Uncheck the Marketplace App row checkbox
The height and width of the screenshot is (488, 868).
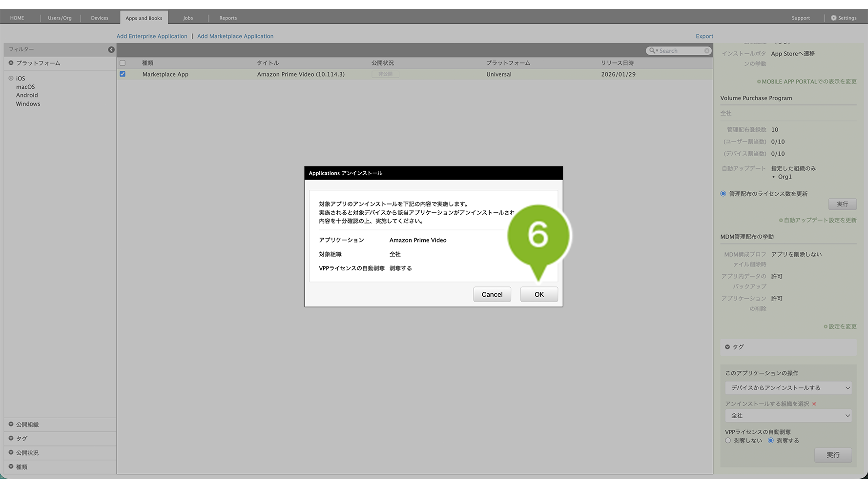[123, 74]
